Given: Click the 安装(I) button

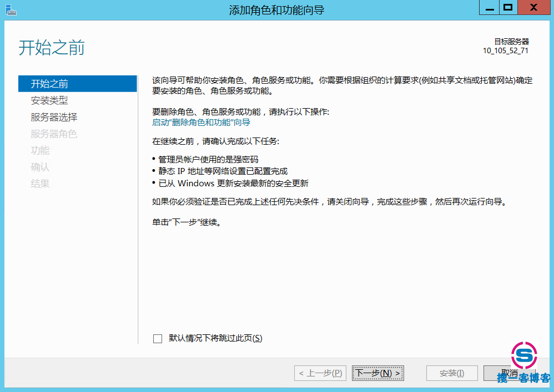Looking at the screenshot, I should pos(451,373).
